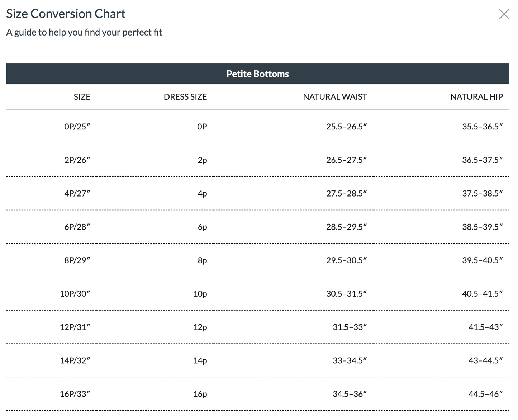Screen dimensions: 518x420
Task: Click the NATURAL HIP column header
Action: point(476,97)
